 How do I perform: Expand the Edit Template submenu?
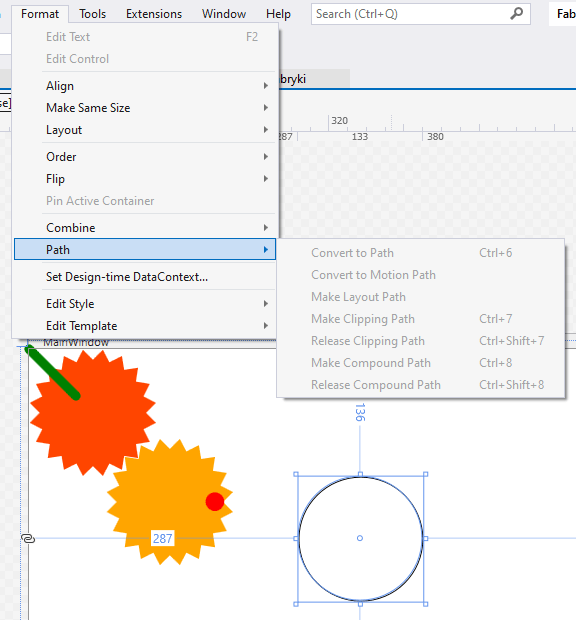point(145,326)
